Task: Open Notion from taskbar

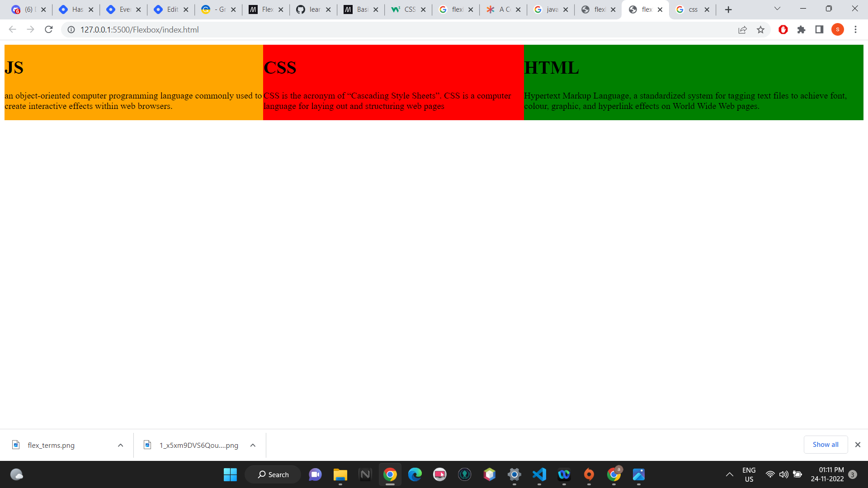Action: 365,474
